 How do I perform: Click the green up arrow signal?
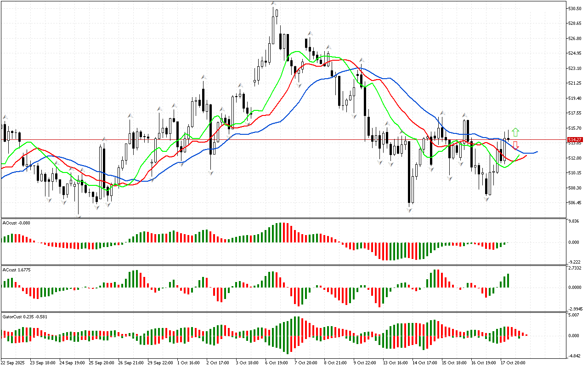pyautogui.click(x=515, y=132)
